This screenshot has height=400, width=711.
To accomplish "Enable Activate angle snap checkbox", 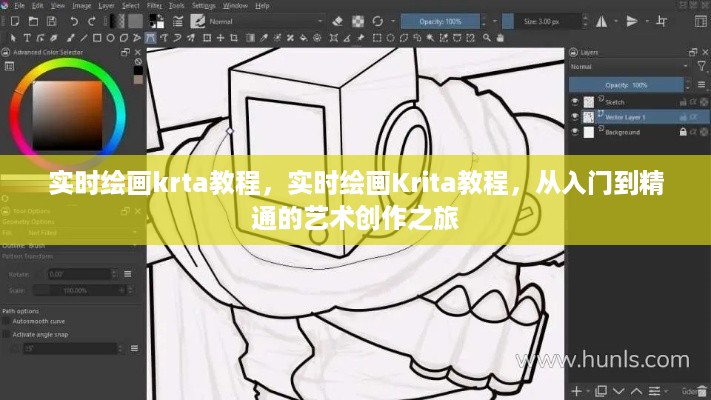I will point(6,335).
